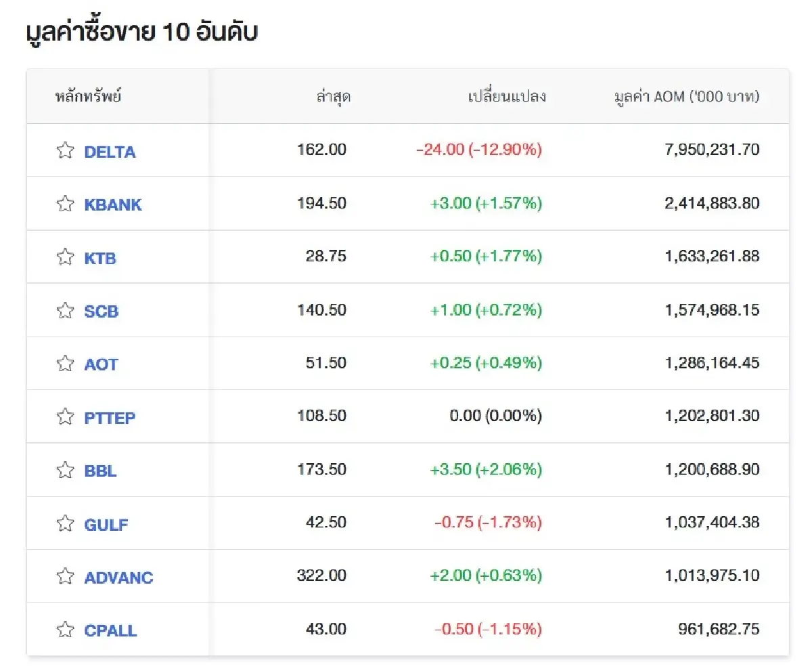View details for KTB
Screen dimensions: 812x671
[100, 258]
